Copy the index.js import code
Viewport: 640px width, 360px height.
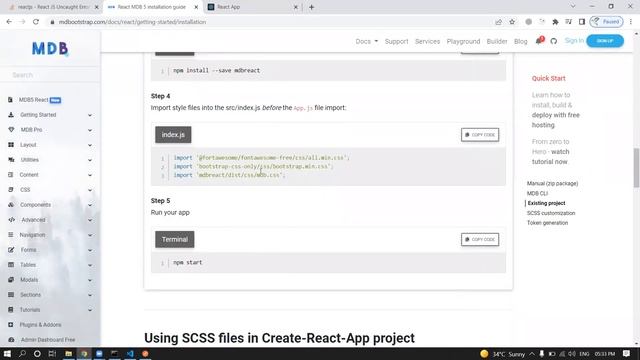pos(480,135)
